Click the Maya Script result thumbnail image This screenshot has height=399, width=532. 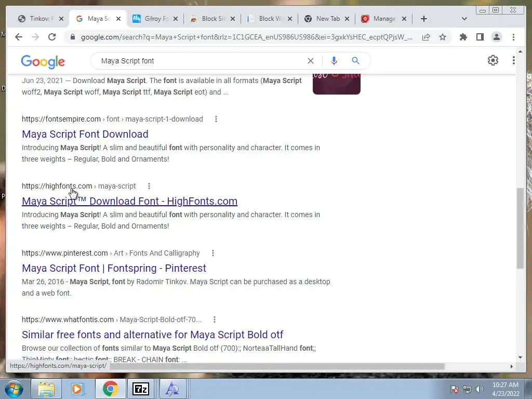(x=337, y=84)
